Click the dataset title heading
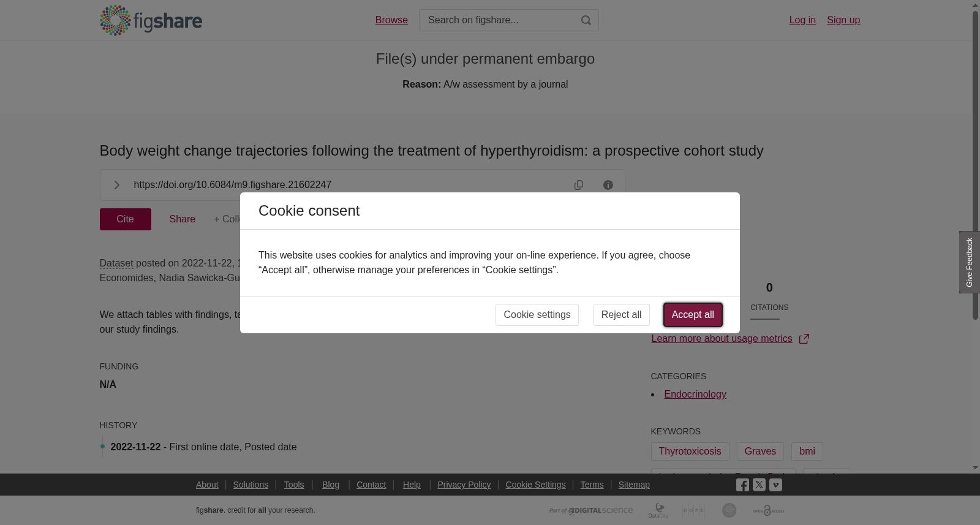 (x=432, y=151)
